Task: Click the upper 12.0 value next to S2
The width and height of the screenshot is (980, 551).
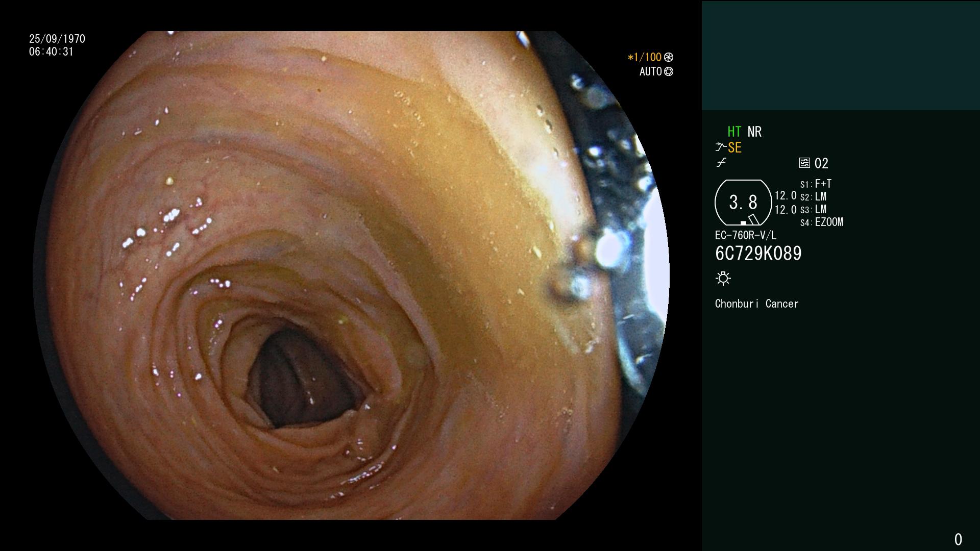Action: 786,195
